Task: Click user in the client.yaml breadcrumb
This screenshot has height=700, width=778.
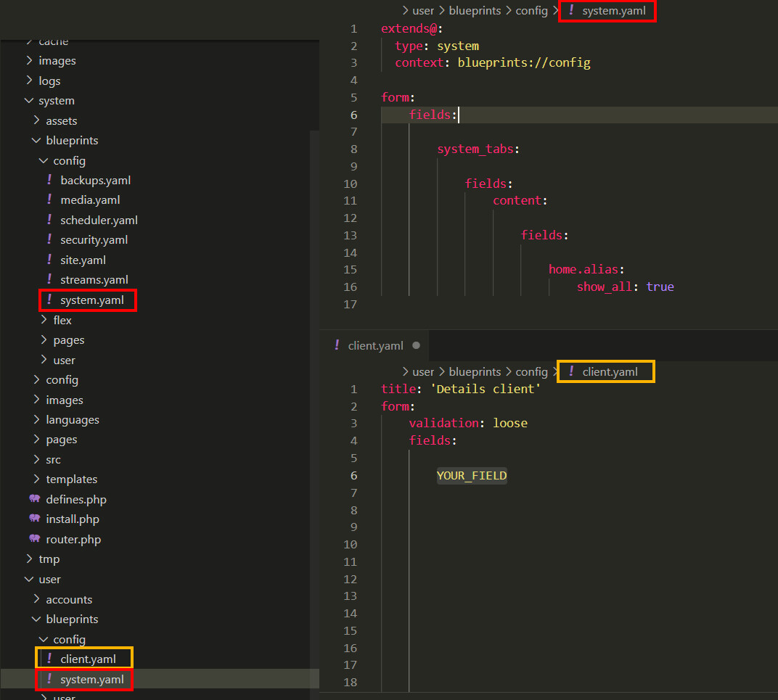Action: 423,371
